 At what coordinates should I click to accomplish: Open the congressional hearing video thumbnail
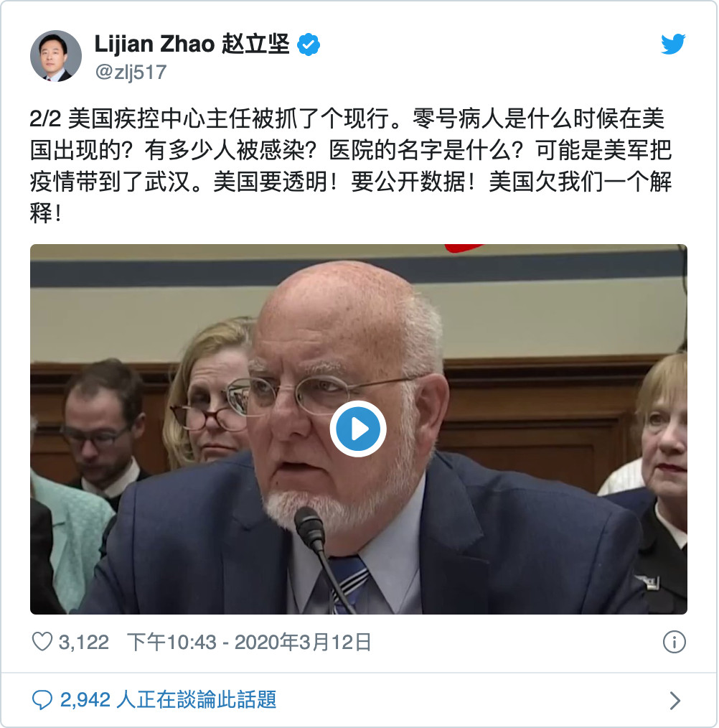358,429
